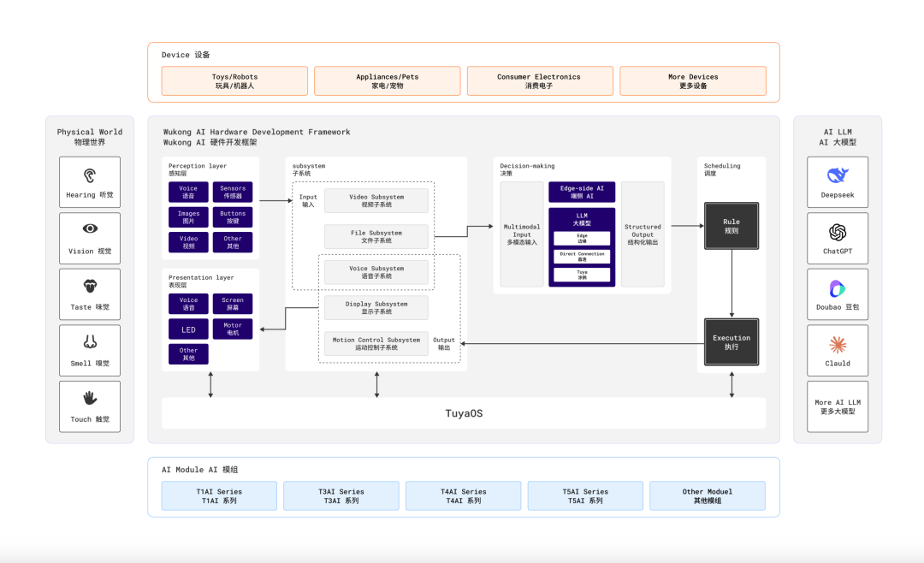The height and width of the screenshot is (563, 924).
Task: Click the Presentation layer heading
Action: (x=201, y=281)
